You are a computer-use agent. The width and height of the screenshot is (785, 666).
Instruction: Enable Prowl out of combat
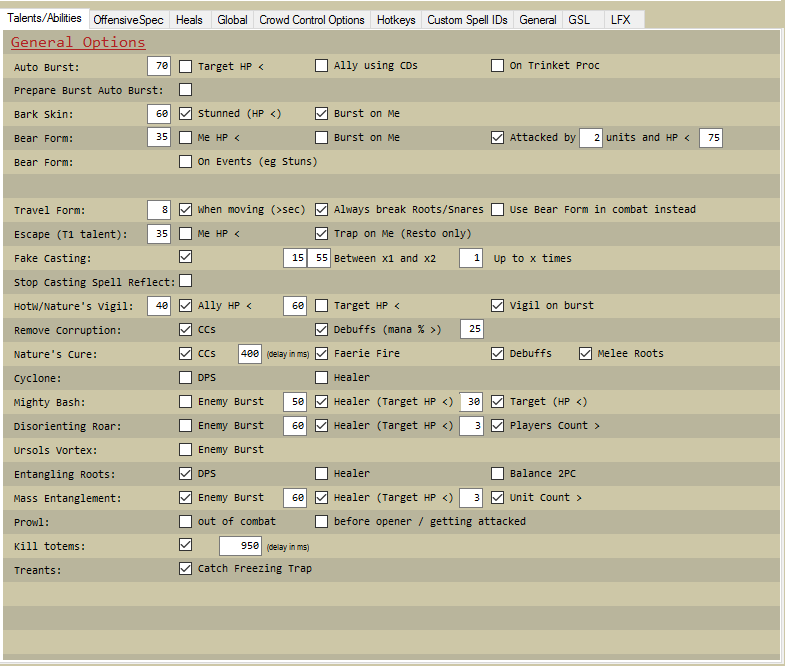185,521
